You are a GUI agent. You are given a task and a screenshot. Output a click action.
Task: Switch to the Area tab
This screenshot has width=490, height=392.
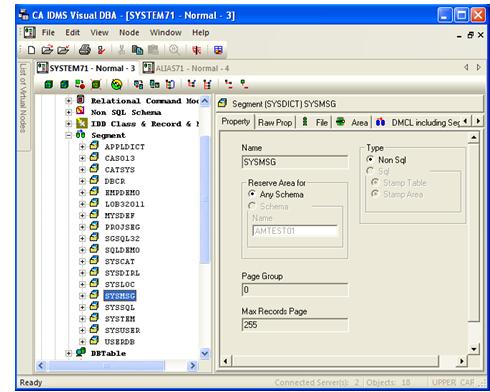pyautogui.click(x=352, y=123)
